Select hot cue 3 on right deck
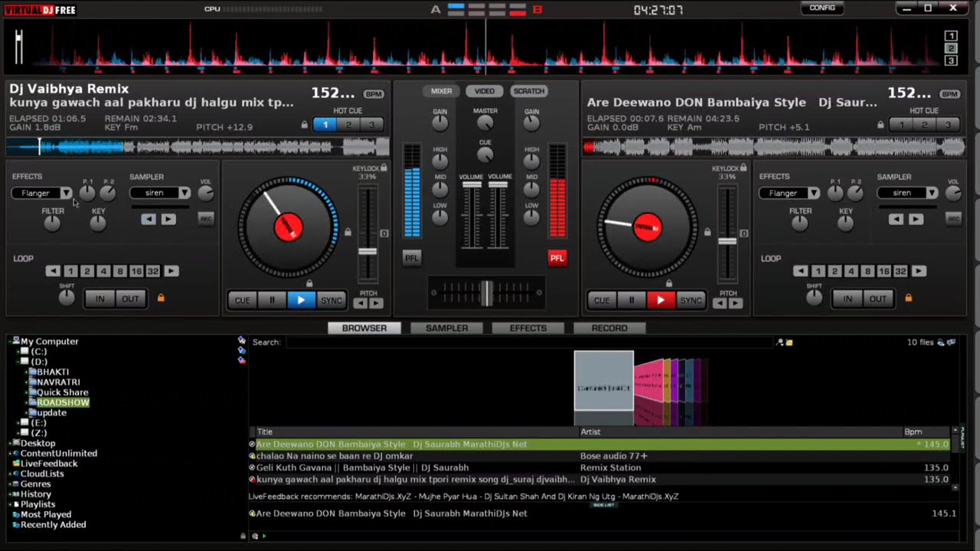Screen dimensions: 980x551 click(948, 125)
